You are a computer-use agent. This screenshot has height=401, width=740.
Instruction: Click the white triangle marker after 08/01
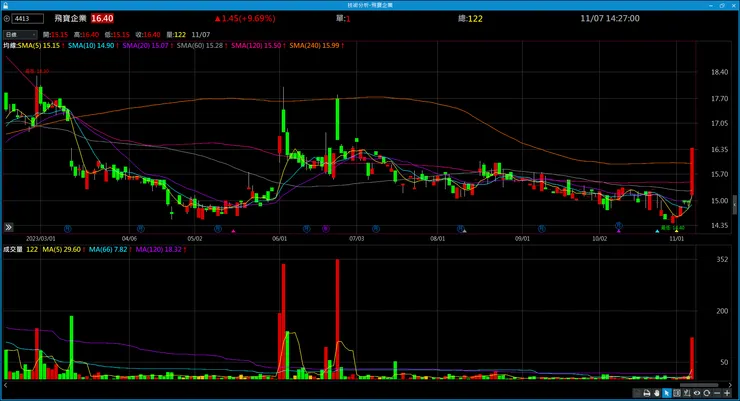(464, 231)
